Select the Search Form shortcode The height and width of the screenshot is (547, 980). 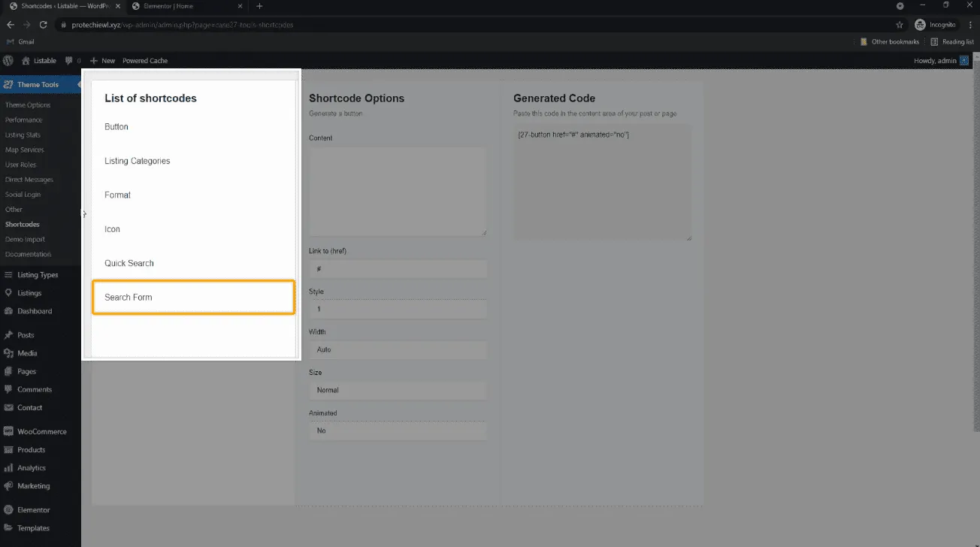click(x=193, y=298)
